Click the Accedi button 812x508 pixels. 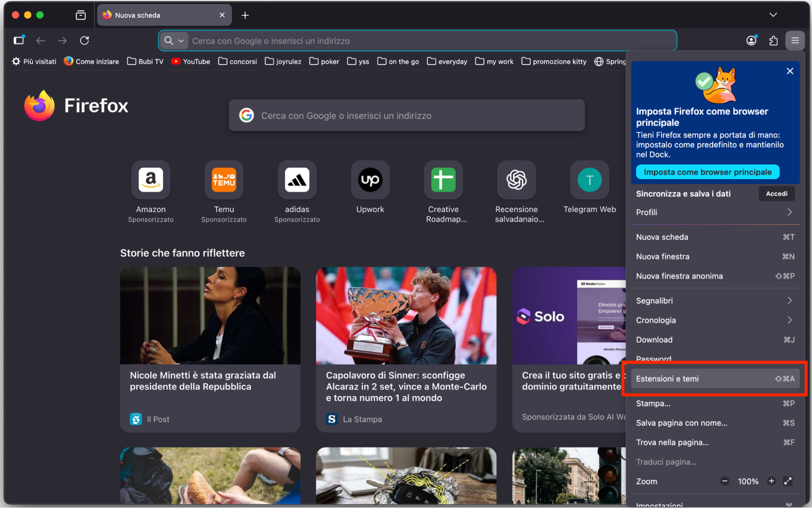(776, 193)
